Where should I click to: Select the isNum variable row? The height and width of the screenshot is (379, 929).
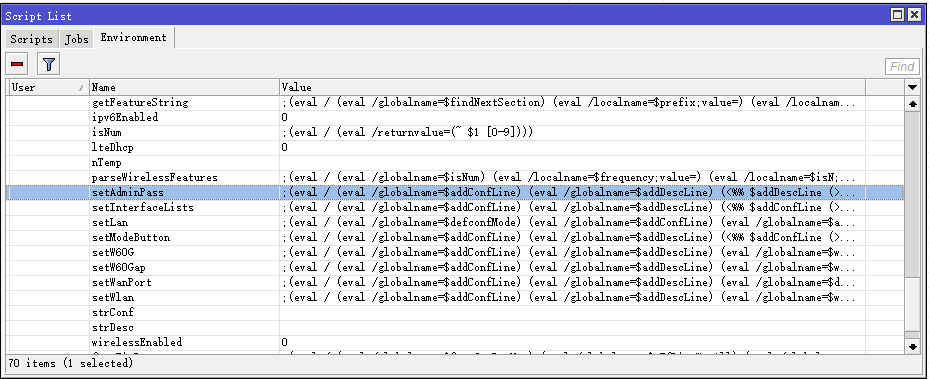456,133
